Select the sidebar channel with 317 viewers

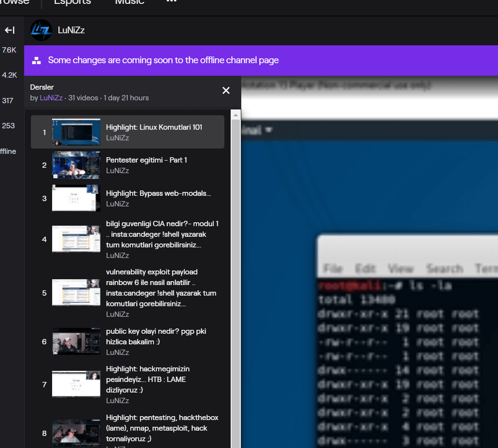(8, 101)
